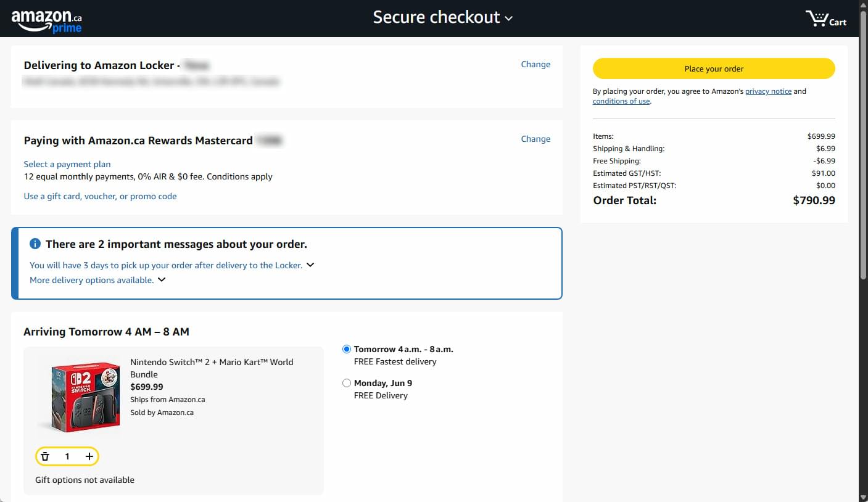Click the blue info icon in messages box
This screenshot has width=868, height=502.
35,244
